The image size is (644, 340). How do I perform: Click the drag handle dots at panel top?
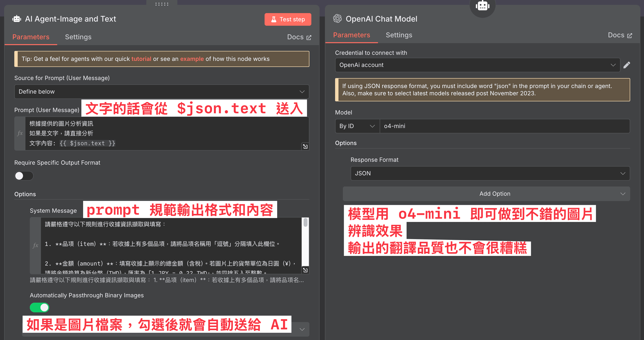point(162,4)
